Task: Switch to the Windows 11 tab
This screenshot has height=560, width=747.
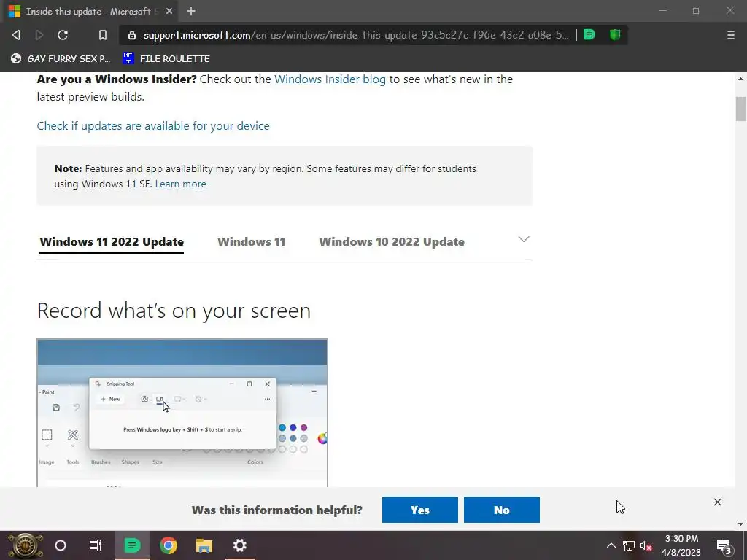Action: point(251,242)
